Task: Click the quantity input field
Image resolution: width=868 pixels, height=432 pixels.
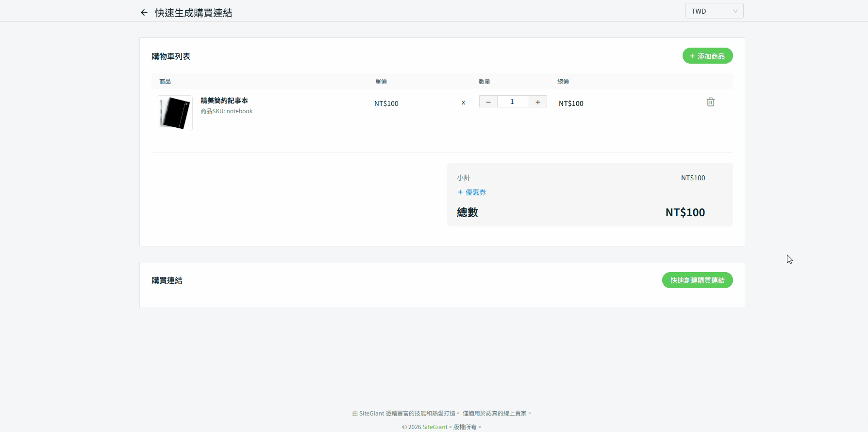Action: pos(512,102)
